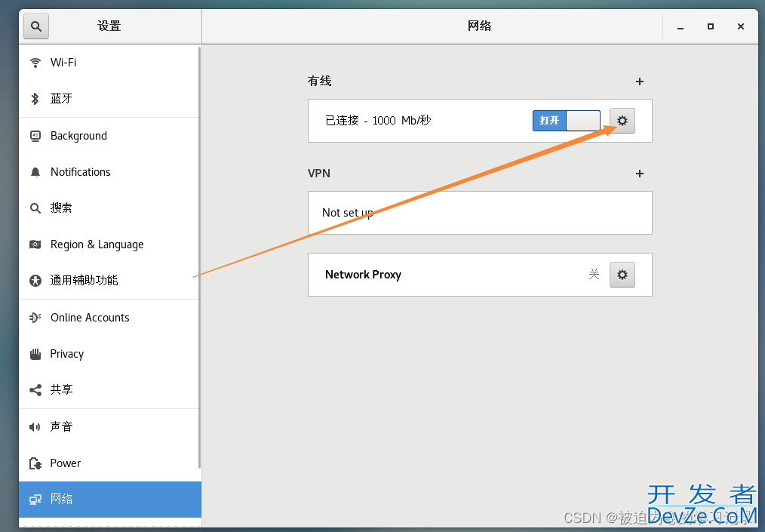765x532 pixels.
Task: Click the share icon beside 共享
Action: tap(35, 390)
